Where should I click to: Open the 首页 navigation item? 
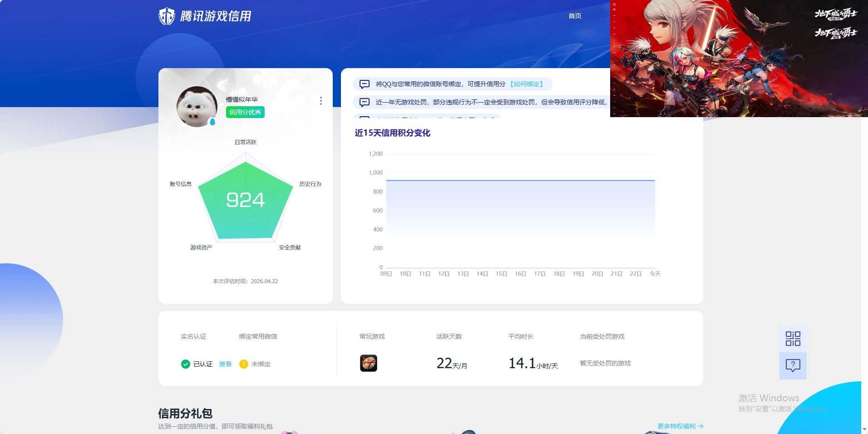tap(575, 16)
